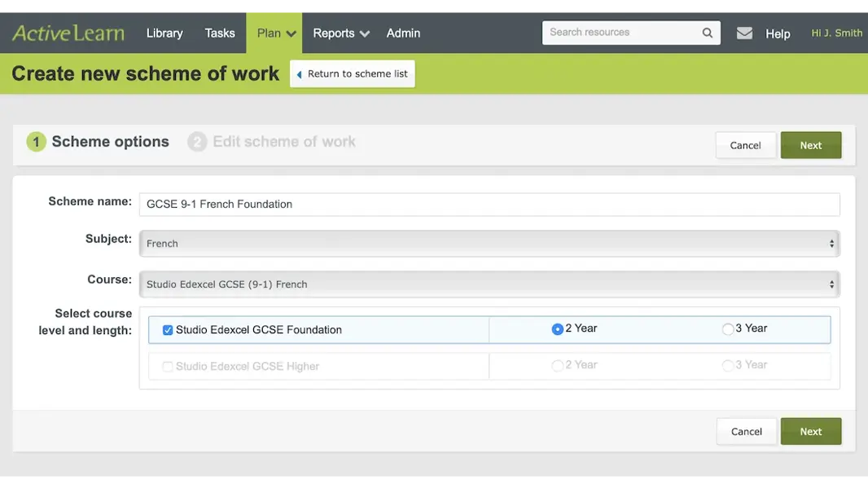868x489 pixels.
Task: Go to the Library tab
Action: (164, 33)
